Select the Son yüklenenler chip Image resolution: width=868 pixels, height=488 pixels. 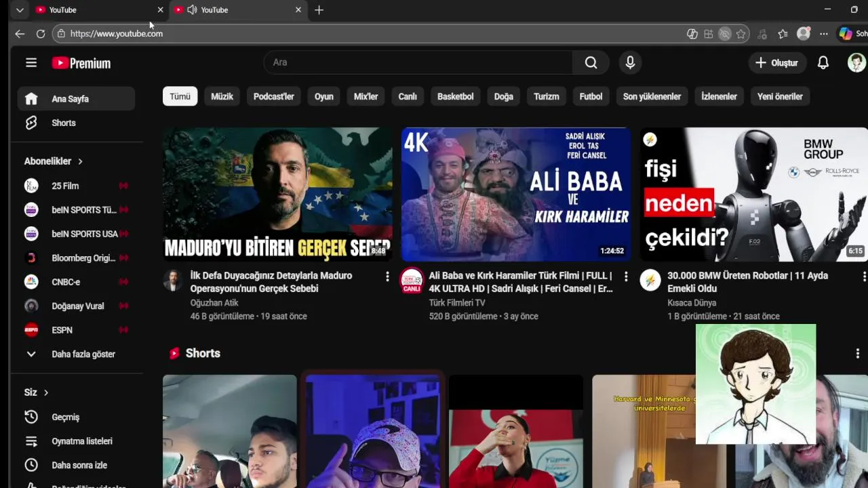coord(652,96)
